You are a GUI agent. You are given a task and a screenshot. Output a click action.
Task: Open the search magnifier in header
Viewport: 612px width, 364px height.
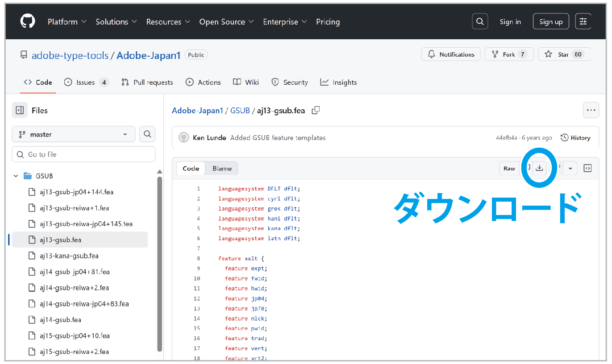[x=480, y=21]
